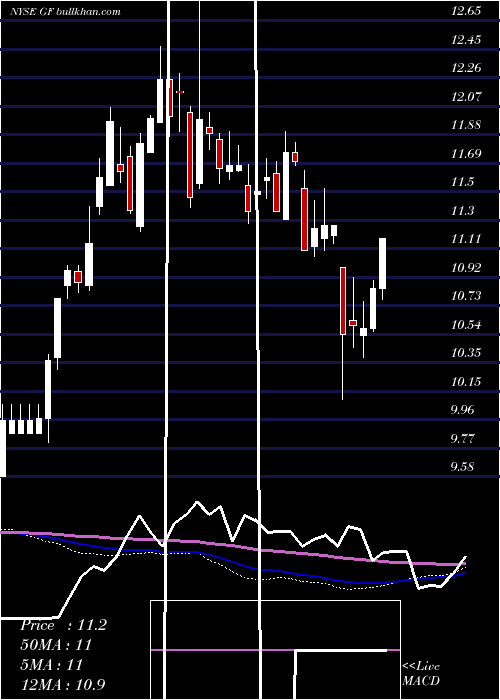
Task: Click the 10.35 price axis label
Action: pos(466,353)
